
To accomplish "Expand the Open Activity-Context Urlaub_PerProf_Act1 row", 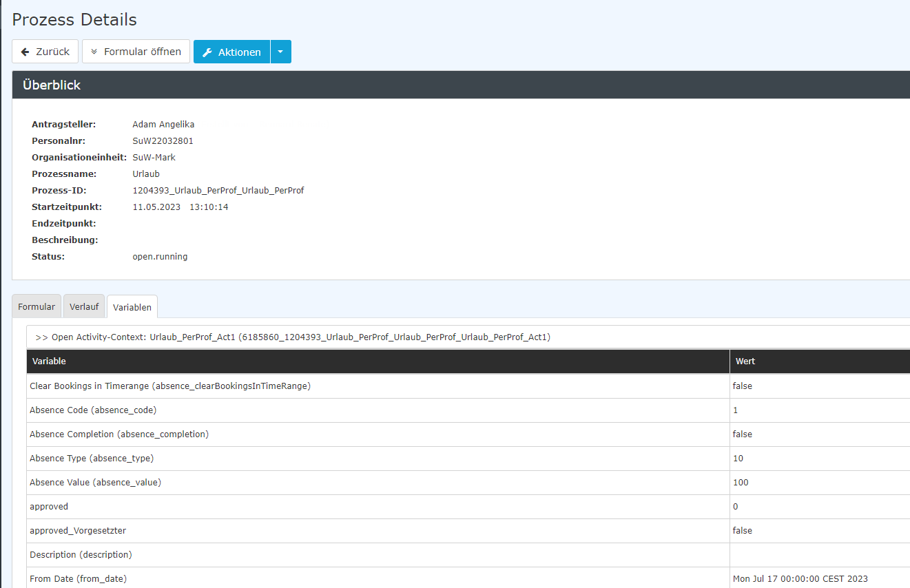I will click(293, 337).
